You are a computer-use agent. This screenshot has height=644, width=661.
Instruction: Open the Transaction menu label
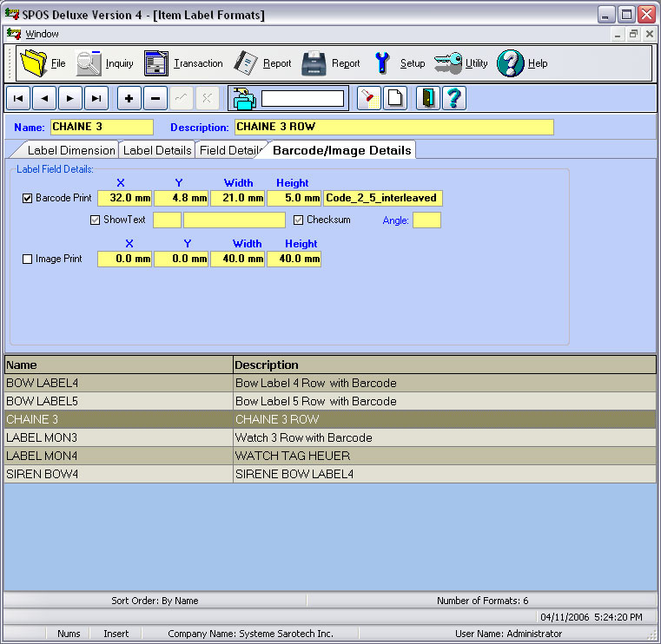tap(198, 63)
